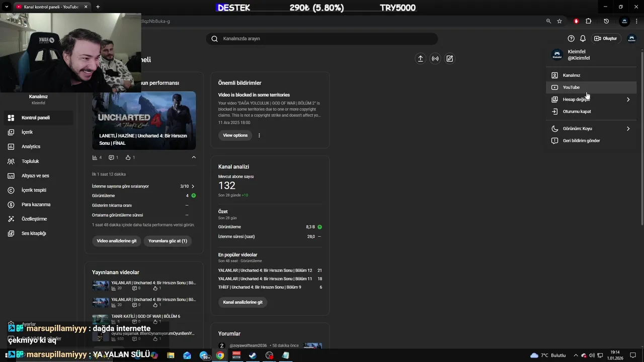Open YALANLAR Bölüm 11 in popular videos

pos(265,279)
